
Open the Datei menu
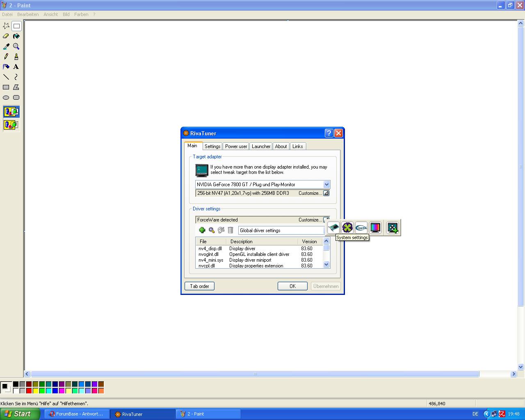coord(7,14)
